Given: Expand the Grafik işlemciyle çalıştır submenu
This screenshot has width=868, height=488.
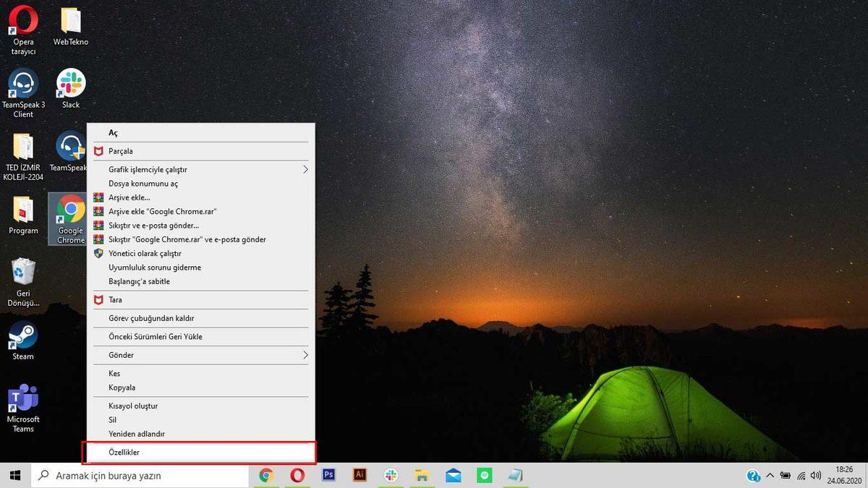Looking at the screenshot, I should click(201, 169).
